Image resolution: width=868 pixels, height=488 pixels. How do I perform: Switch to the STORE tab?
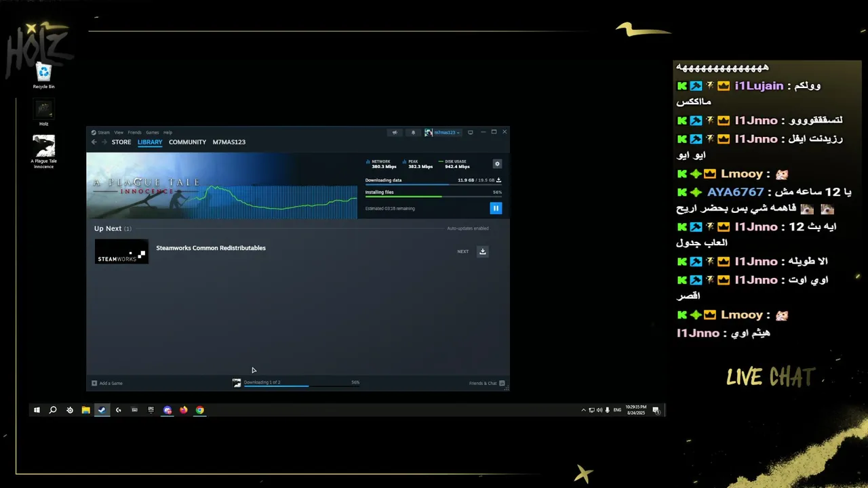(121, 142)
